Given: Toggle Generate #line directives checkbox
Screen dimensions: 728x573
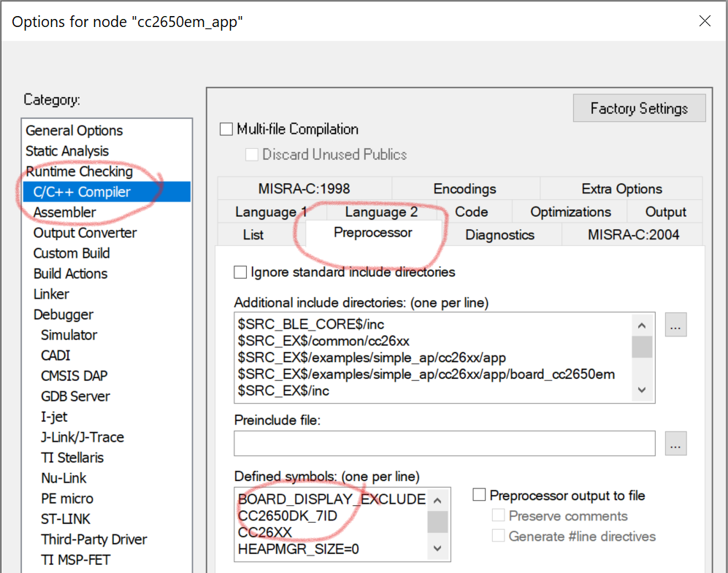Looking at the screenshot, I should point(498,536).
